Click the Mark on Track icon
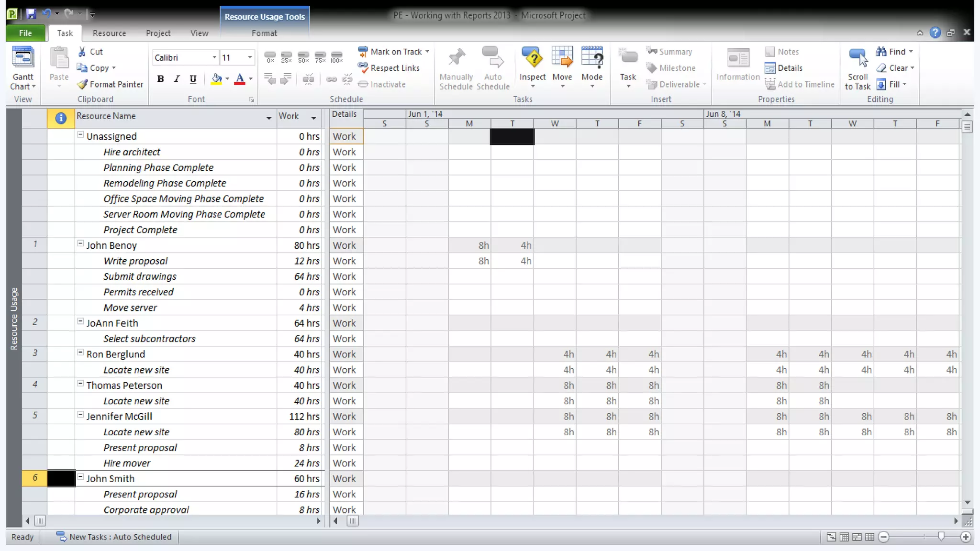 (363, 52)
